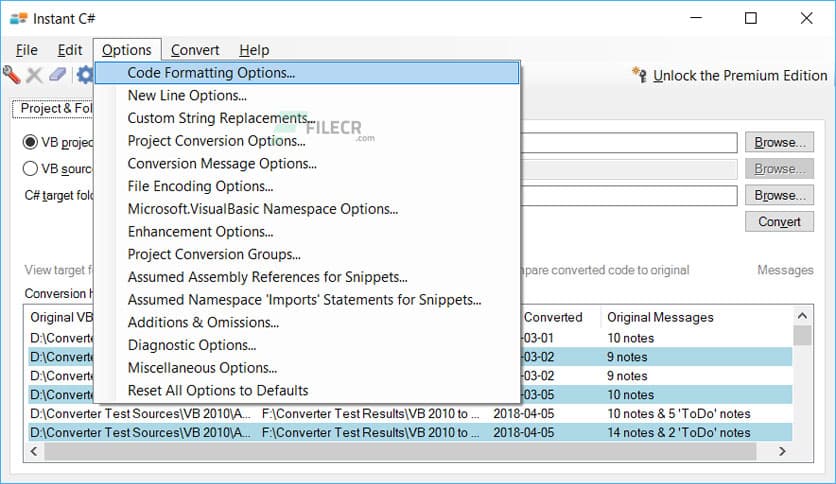Select the row with 10 notes & 5 'ToDo' notes
This screenshot has width=836, height=484.
point(410,414)
